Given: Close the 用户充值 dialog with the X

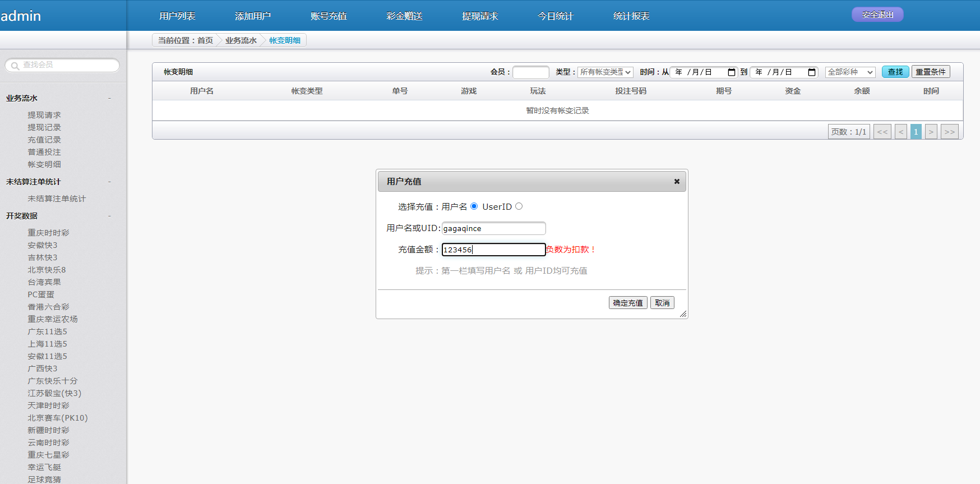Looking at the screenshot, I should click(x=677, y=182).
